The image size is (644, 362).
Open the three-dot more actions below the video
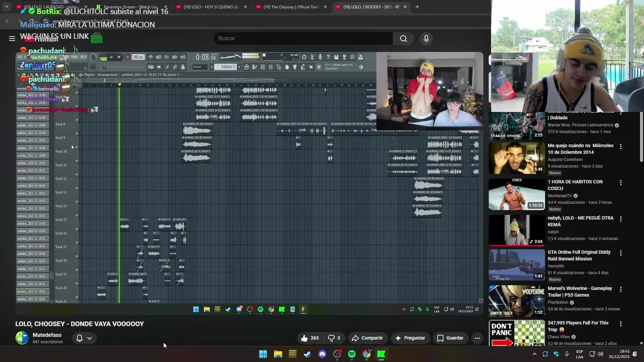(x=477, y=338)
